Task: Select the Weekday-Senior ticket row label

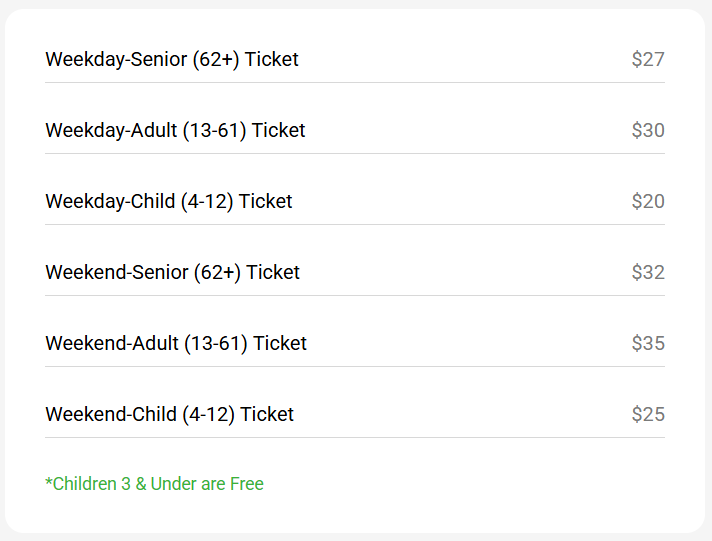Action: (172, 59)
